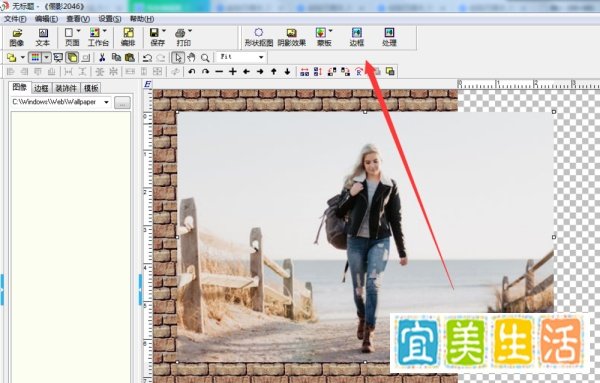
Task: Click the Copy icon
Action: pos(116,57)
